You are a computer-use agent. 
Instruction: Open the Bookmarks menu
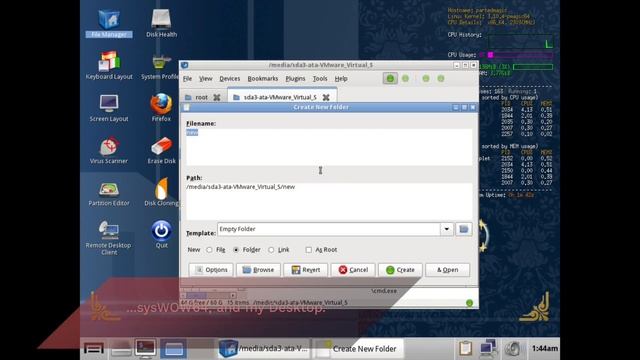(262, 78)
